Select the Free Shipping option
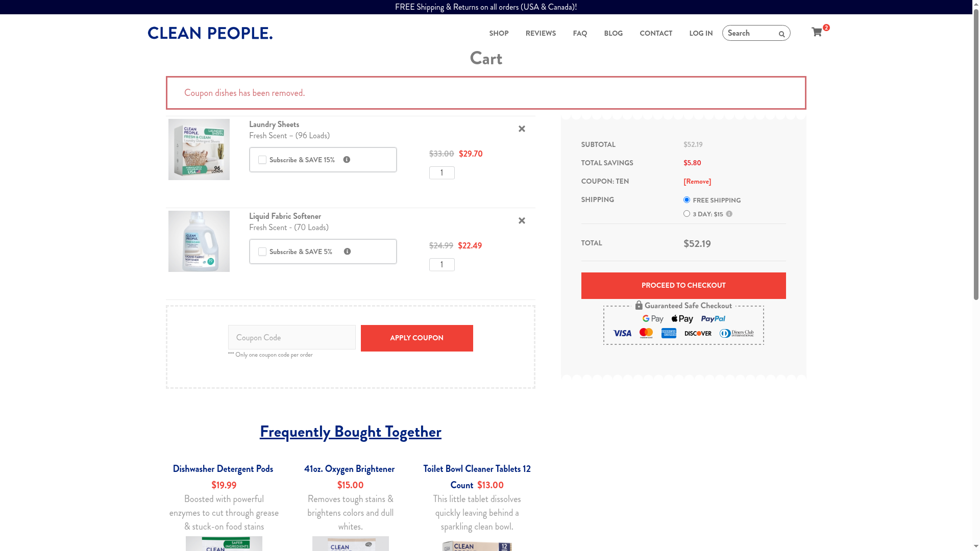The width and height of the screenshot is (980, 551). click(687, 200)
